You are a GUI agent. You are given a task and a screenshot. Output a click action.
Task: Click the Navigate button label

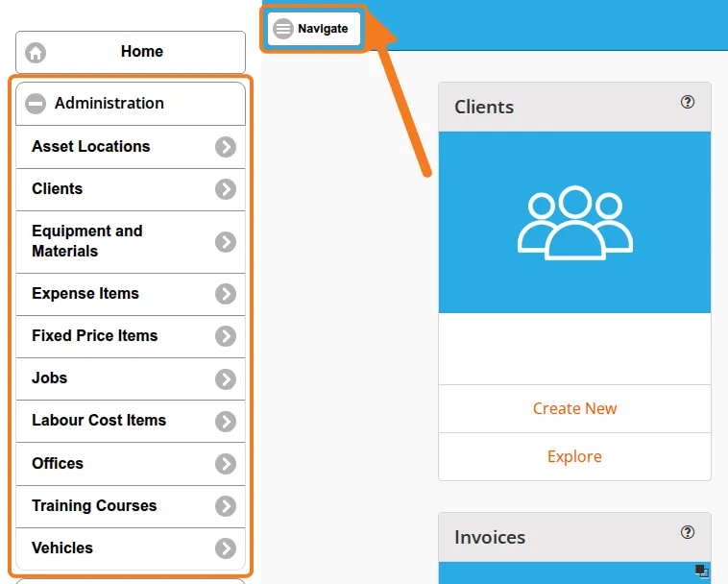[323, 29]
